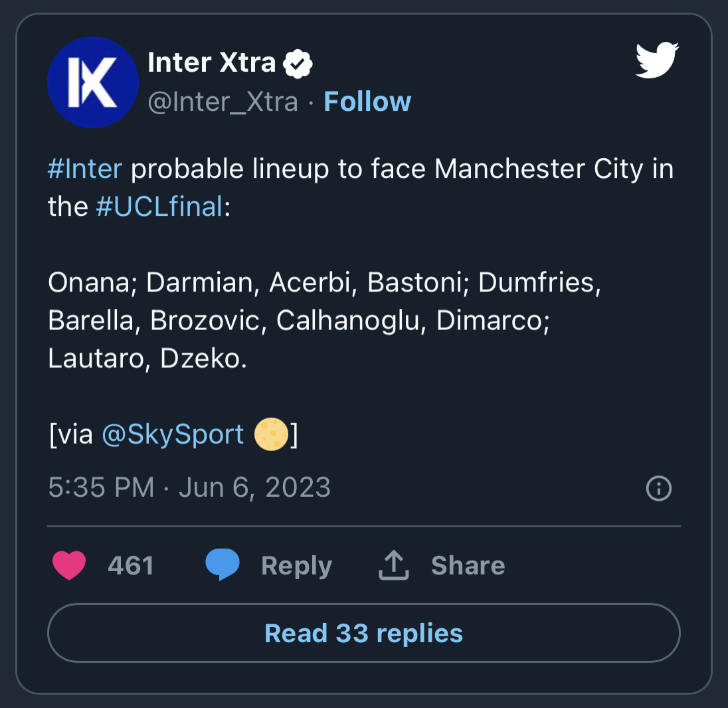Click the 461 likes count
The image size is (728, 708).
[130, 566]
